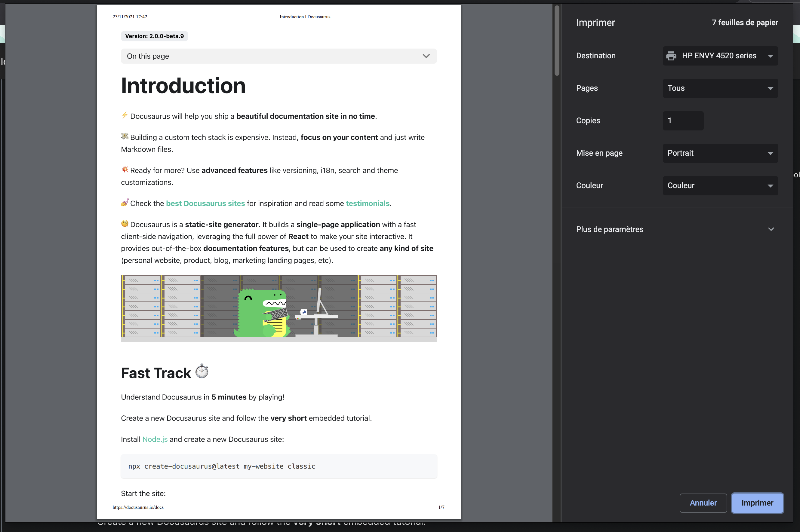Click the Imprimer button

[757, 503]
